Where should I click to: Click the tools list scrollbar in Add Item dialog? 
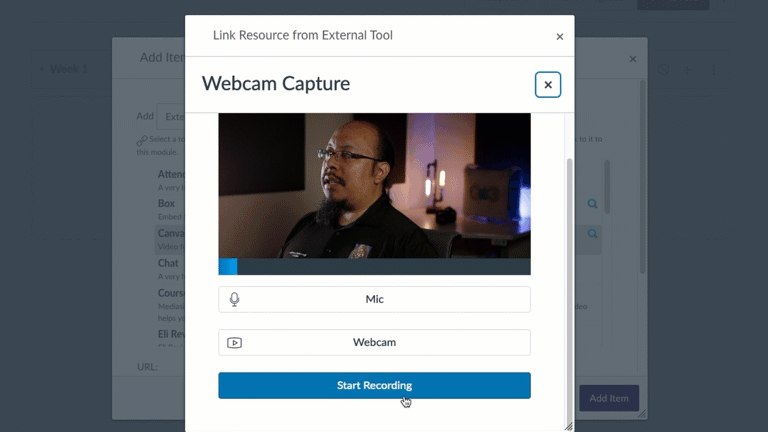(607, 187)
